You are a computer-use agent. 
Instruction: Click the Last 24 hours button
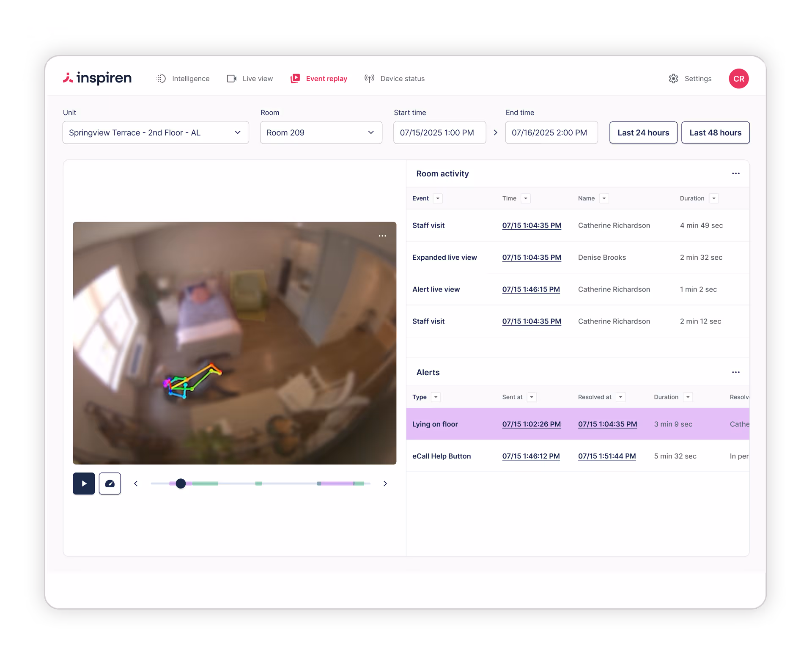[x=643, y=133]
